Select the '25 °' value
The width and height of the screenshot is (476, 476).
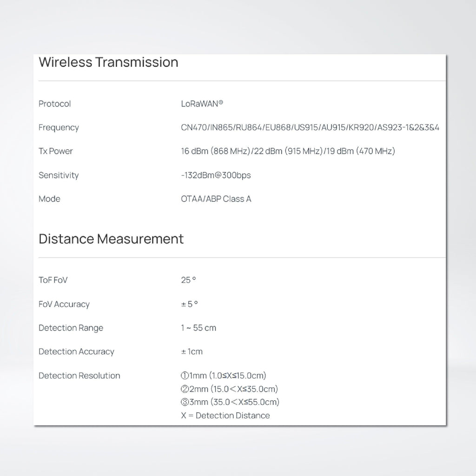189,280
